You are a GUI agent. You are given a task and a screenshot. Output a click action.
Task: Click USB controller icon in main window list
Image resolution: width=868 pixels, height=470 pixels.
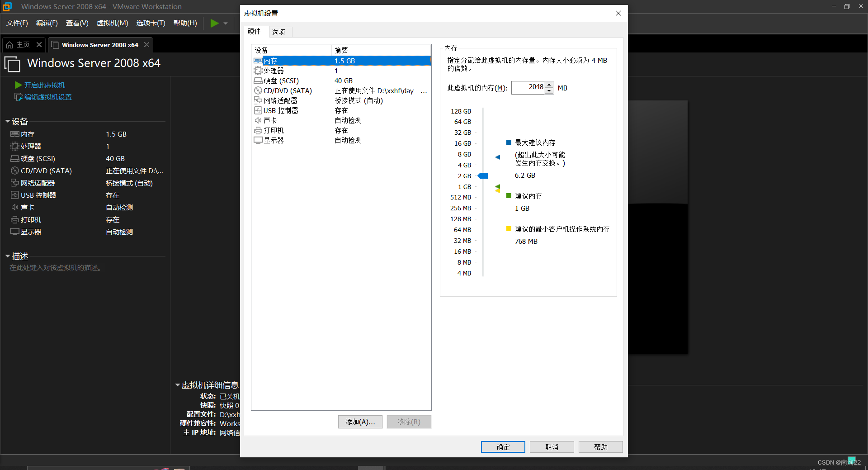(x=14, y=195)
